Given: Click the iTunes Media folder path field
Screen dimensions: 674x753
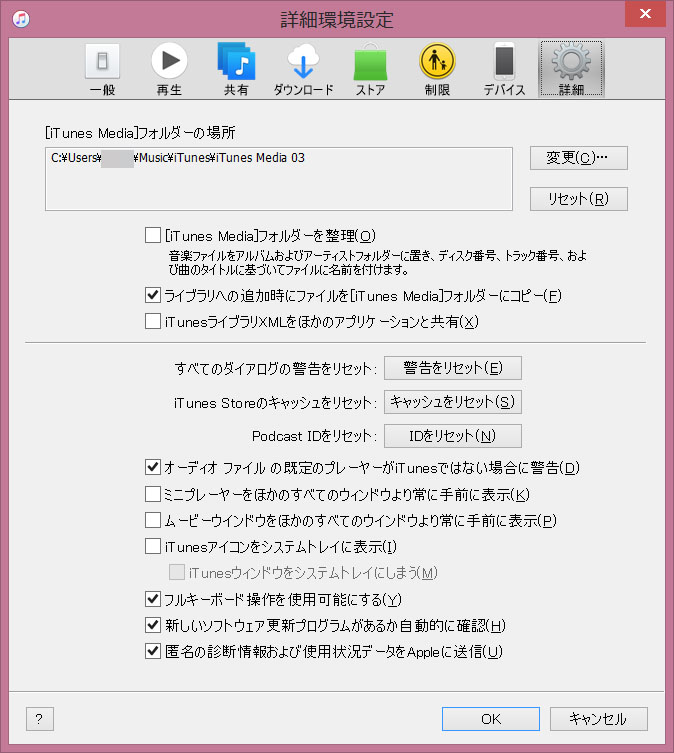Looking at the screenshot, I should [279, 179].
